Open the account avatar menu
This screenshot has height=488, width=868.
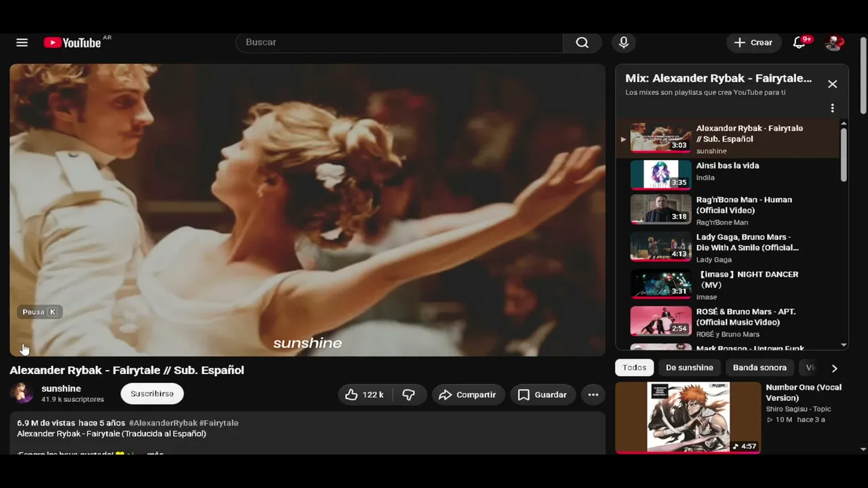pos(834,43)
